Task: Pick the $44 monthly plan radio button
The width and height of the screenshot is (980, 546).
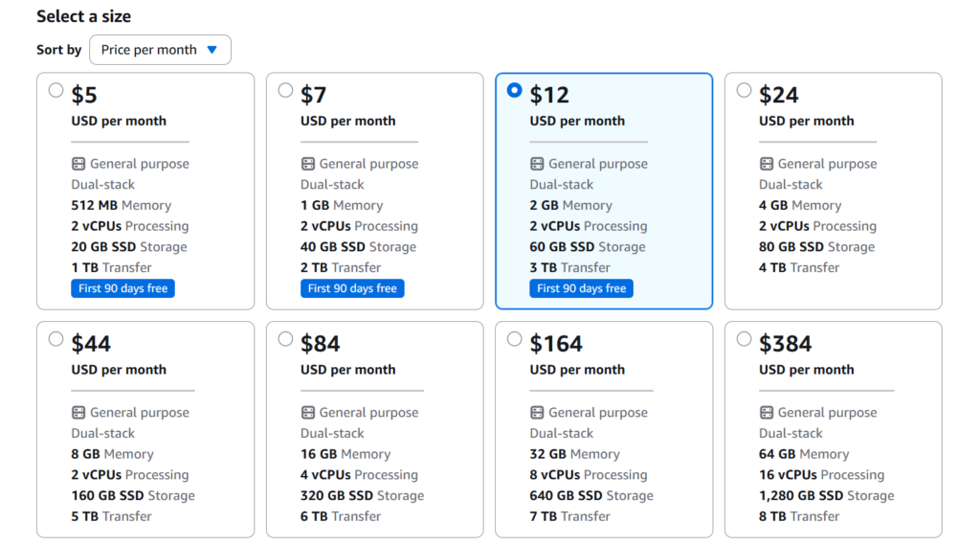Action: [56, 339]
